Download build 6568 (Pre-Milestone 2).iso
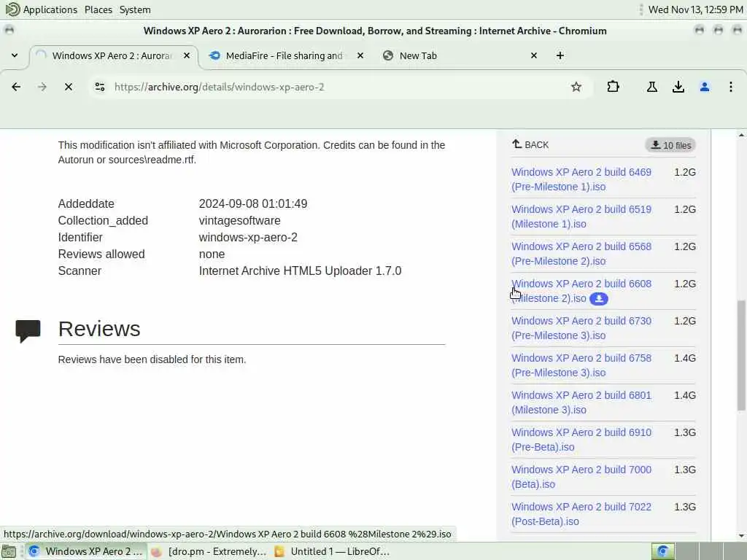 581,254
